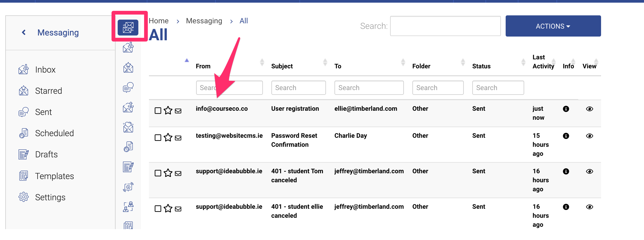Click the Settings gear icon in sidebar
The width and height of the screenshot is (644, 240).
click(24, 197)
